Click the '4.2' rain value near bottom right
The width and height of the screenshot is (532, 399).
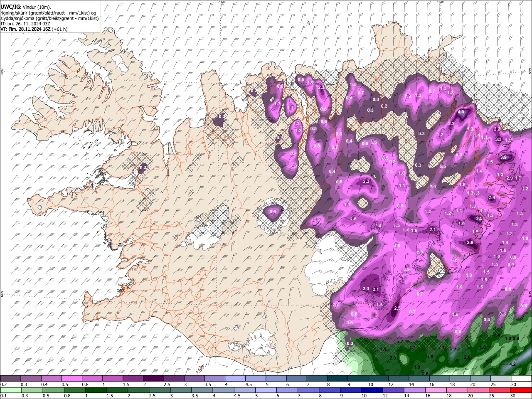coord(512,364)
